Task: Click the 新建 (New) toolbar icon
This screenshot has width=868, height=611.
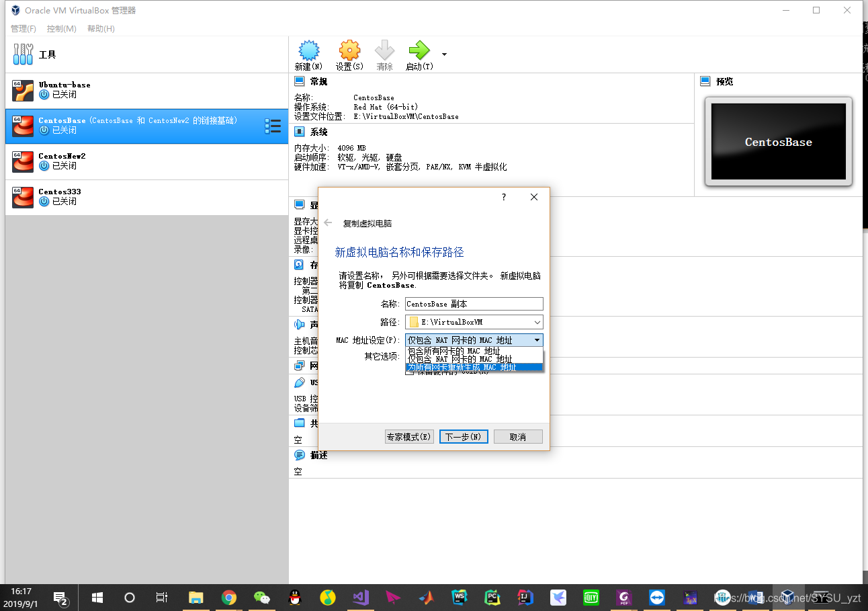Action: tap(308, 50)
